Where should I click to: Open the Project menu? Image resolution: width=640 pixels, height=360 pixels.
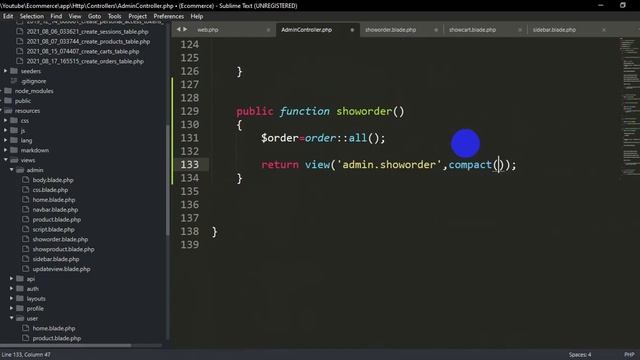(x=137, y=16)
